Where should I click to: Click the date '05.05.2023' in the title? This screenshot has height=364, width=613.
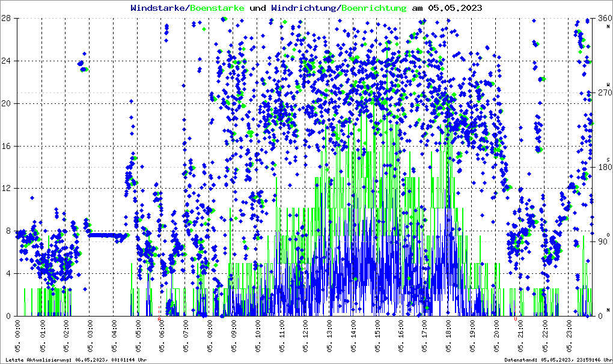point(455,8)
